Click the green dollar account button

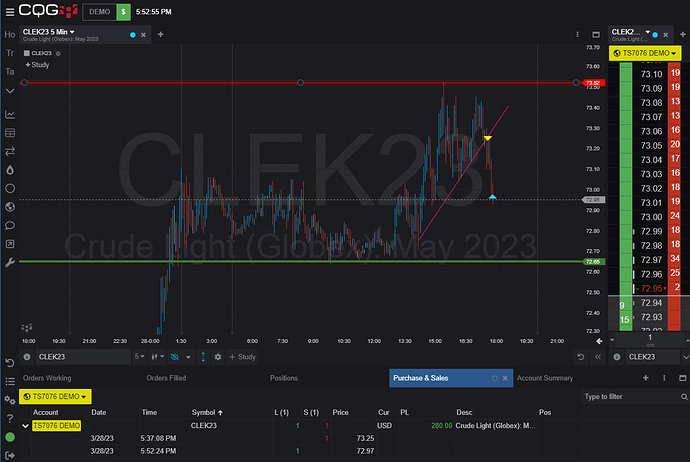pyautogui.click(x=123, y=12)
